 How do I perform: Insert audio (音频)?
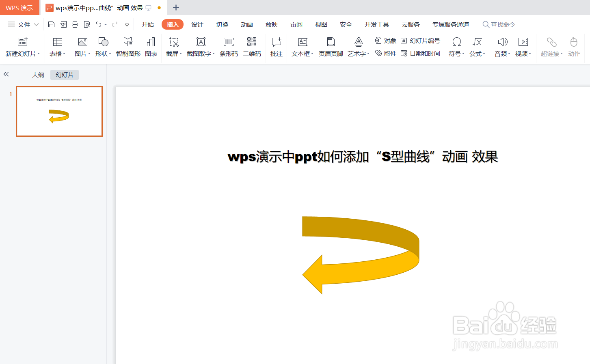tap(503, 42)
